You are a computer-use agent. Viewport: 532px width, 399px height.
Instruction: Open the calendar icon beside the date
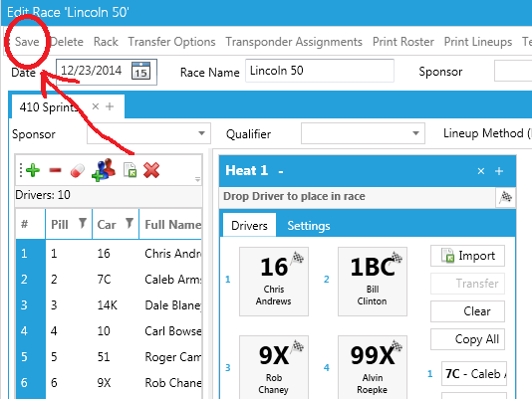coord(140,71)
